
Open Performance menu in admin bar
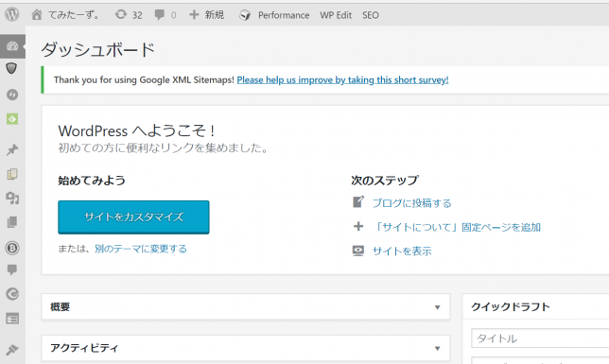click(284, 15)
